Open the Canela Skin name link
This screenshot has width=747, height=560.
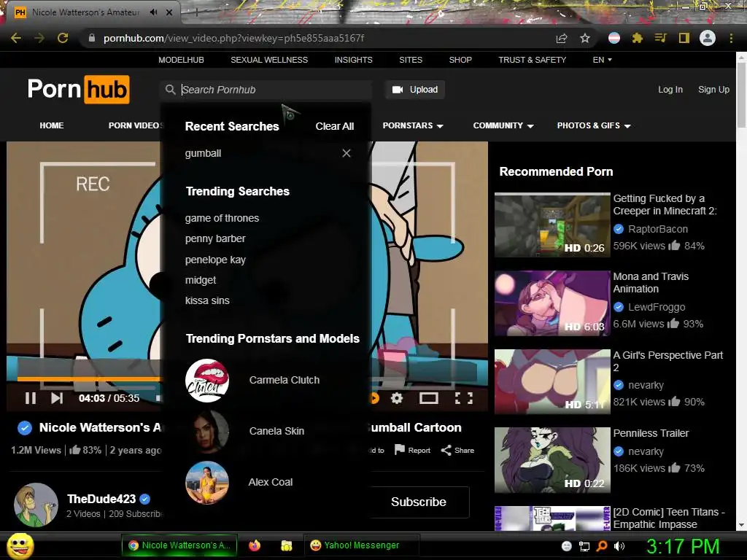276,431
